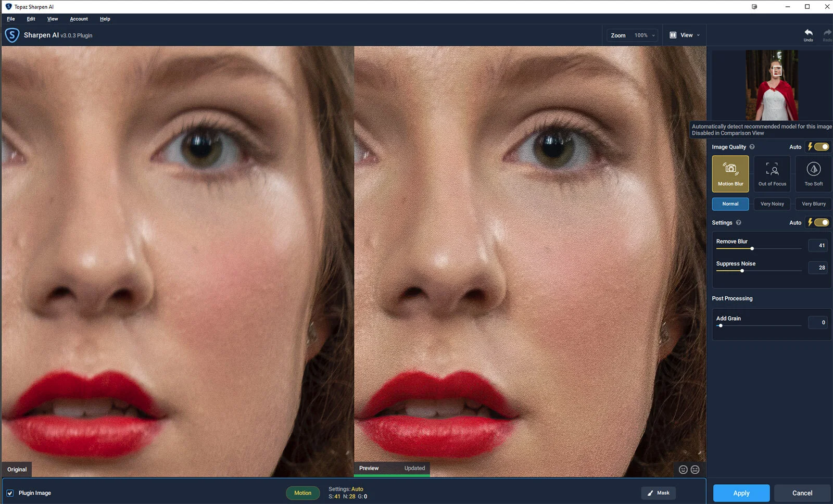Click the Remove Blur value field 41
Image resolution: width=833 pixels, height=504 pixels.
[x=818, y=245]
